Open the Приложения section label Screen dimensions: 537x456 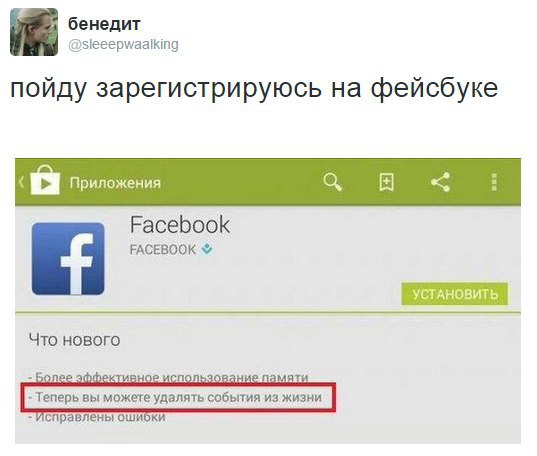coord(115,183)
